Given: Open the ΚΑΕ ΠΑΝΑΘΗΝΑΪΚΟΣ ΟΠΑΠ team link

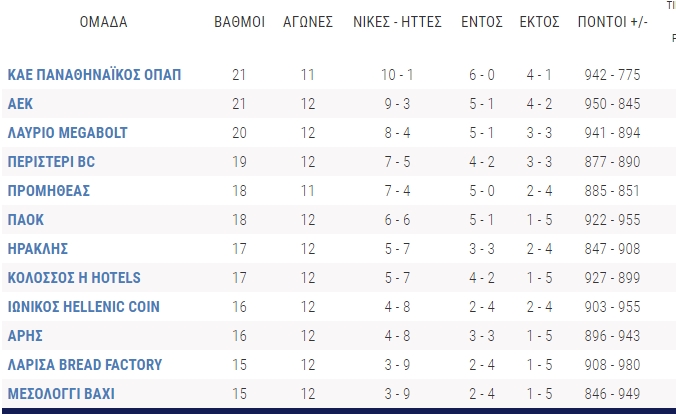Looking at the screenshot, I should click(x=94, y=75).
